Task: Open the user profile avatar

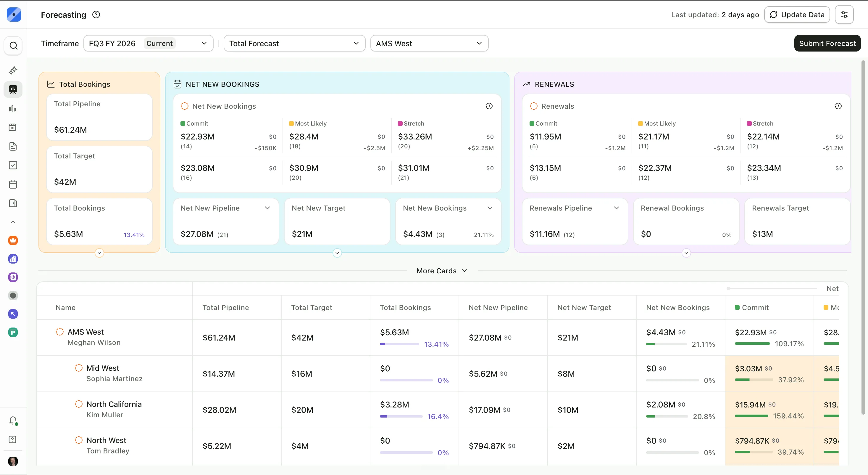Action: 13,461
